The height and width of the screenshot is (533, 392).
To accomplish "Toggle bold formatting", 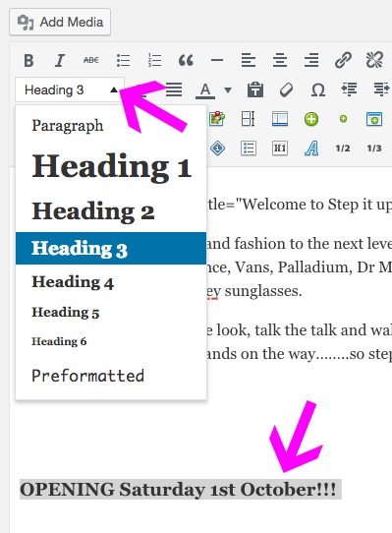I will pos(28,61).
